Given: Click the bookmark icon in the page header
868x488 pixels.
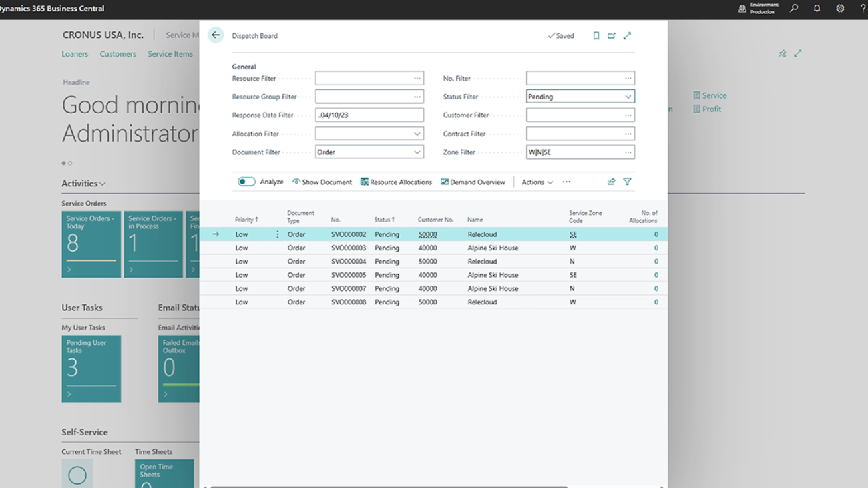Looking at the screenshot, I should (596, 36).
